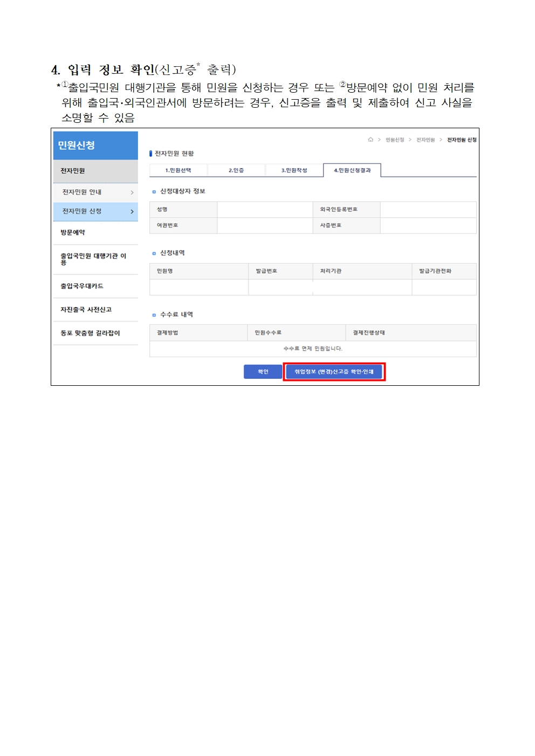Click the empty 성명 value field
Image resolution: width=535 pixels, height=756 pixels.
point(265,210)
